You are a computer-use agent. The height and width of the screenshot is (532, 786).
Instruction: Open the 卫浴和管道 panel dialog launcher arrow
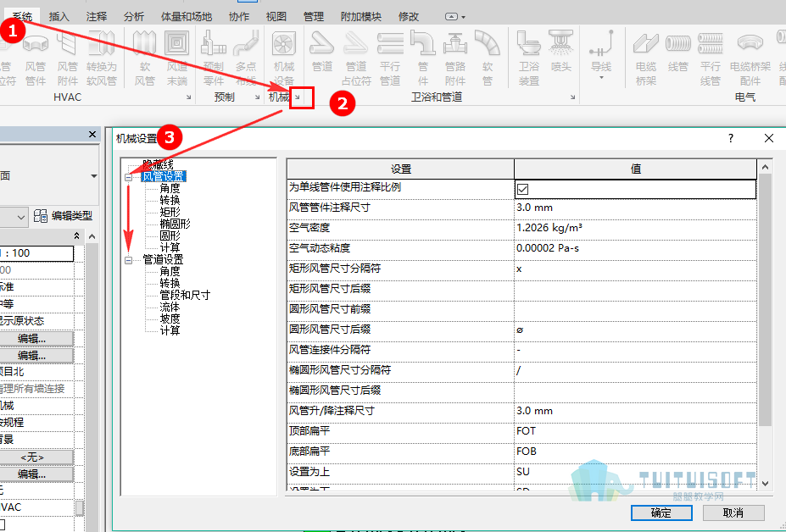(x=572, y=97)
